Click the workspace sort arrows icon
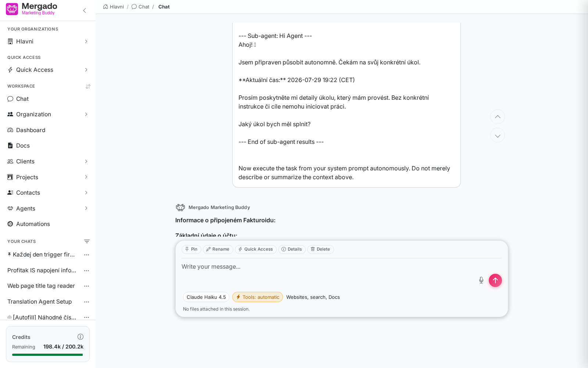588x368 pixels. coord(88,86)
